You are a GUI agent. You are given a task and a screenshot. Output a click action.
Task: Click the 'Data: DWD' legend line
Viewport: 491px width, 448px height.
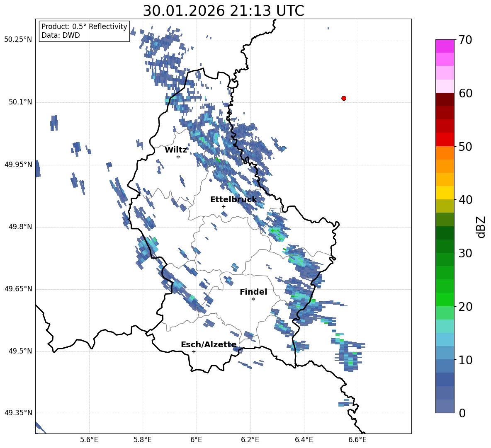tap(61, 35)
